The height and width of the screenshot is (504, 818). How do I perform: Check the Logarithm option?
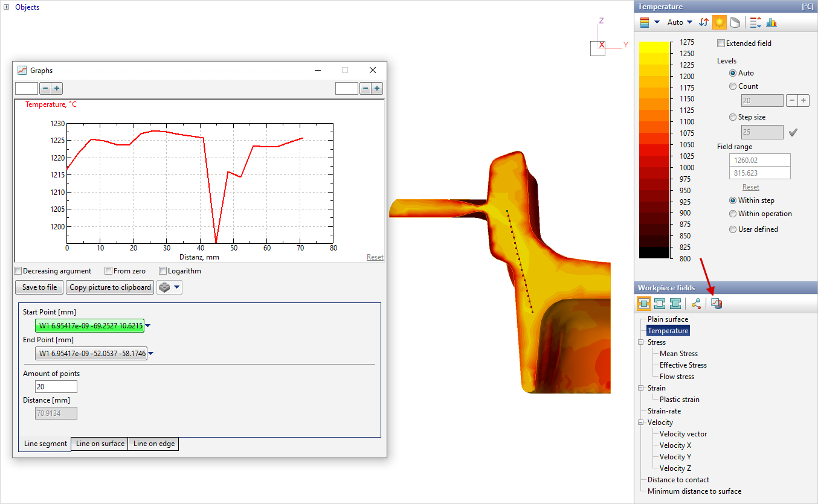(163, 271)
